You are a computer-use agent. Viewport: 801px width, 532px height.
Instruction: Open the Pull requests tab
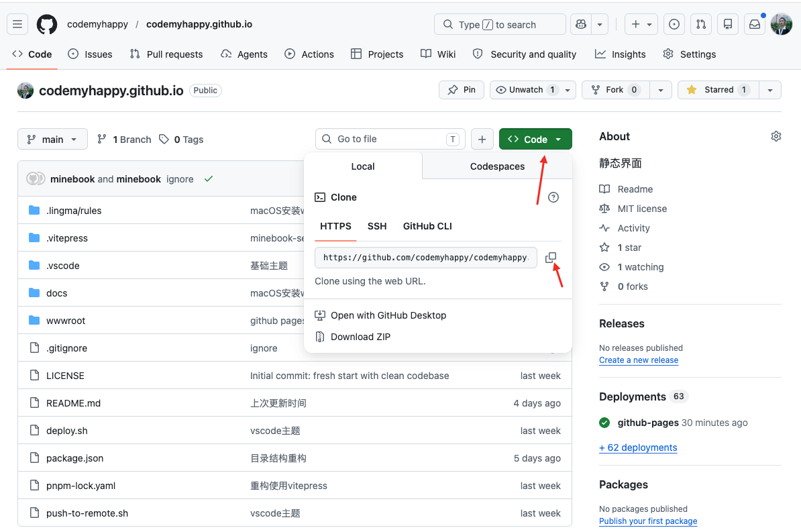[166, 54]
